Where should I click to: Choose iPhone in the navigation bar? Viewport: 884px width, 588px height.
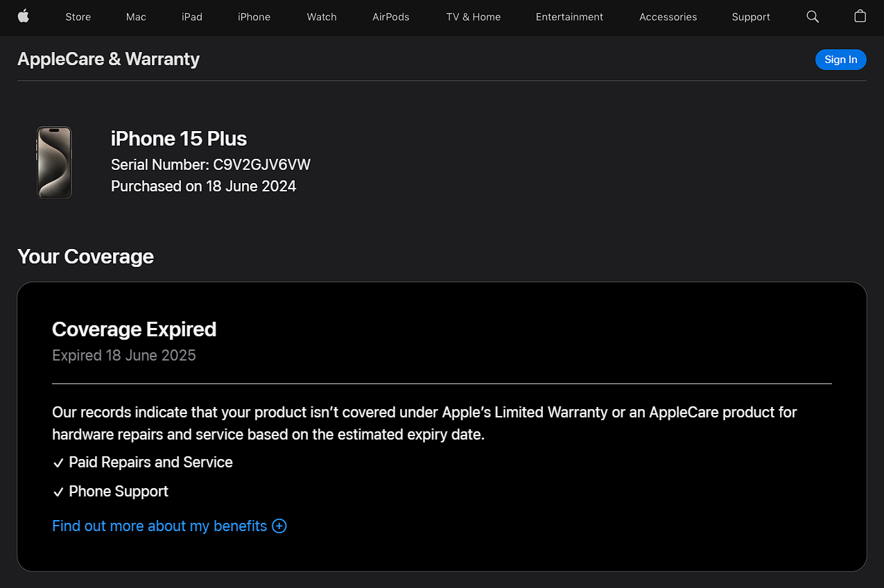pos(254,17)
